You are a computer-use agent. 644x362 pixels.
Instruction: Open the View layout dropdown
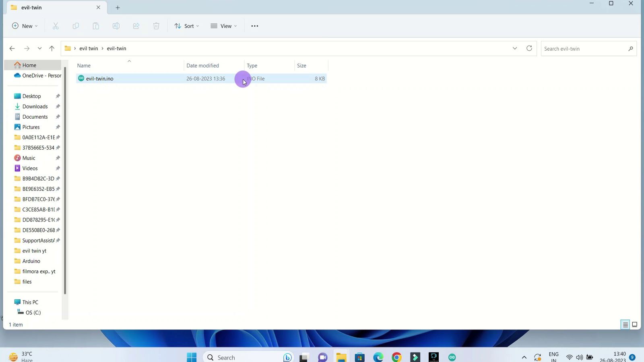pyautogui.click(x=224, y=26)
